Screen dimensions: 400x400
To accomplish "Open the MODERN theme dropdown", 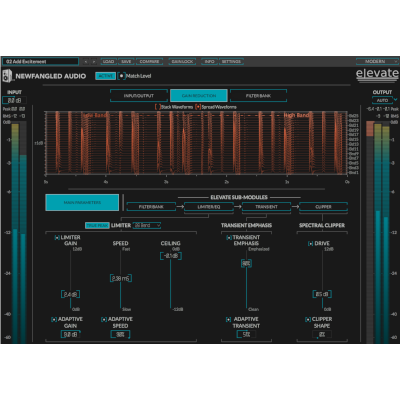I will [377, 61].
